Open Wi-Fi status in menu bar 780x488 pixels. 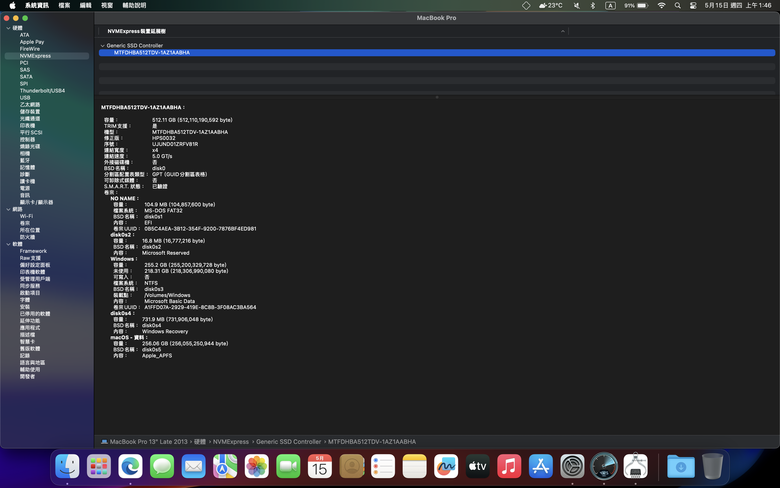(661, 5)
